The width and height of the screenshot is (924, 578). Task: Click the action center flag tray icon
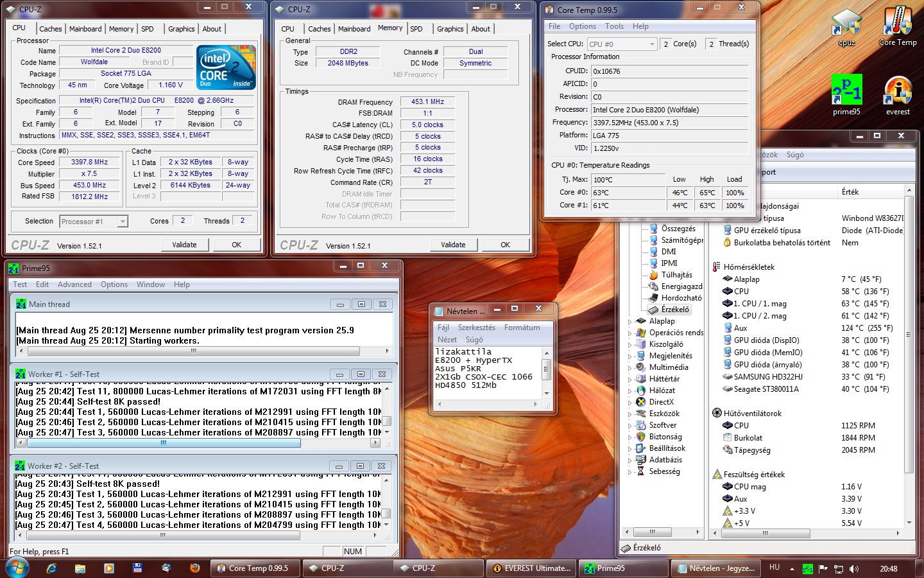click(x=823, y=569)
